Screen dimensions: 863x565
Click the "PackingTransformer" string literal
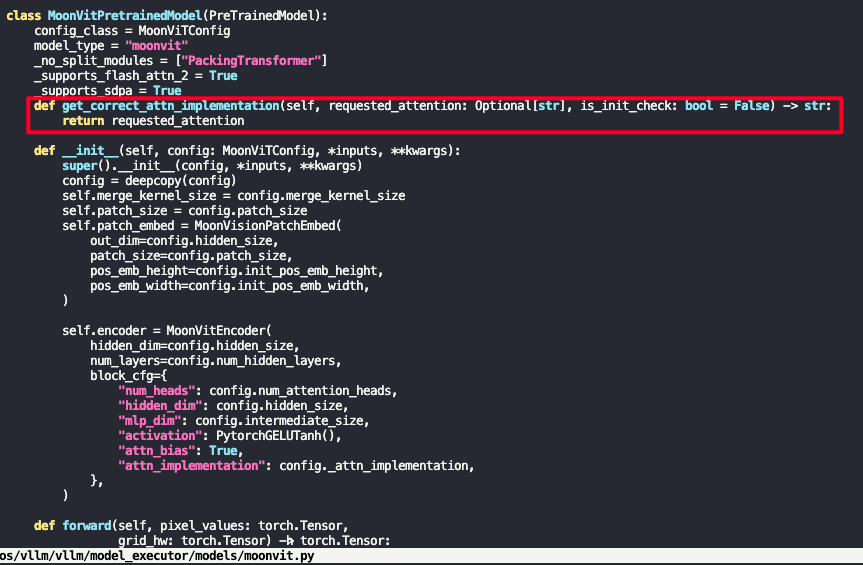[x=252, y=60]
